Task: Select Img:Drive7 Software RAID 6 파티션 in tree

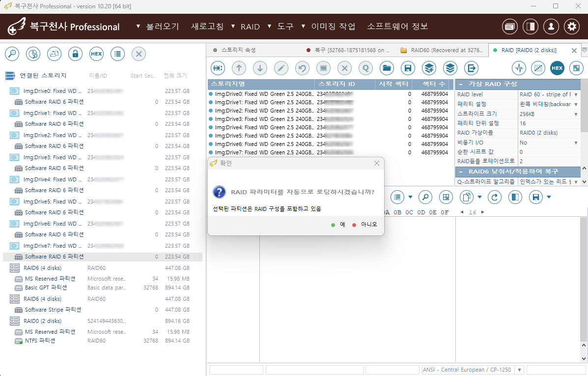Action: point(103,257)
